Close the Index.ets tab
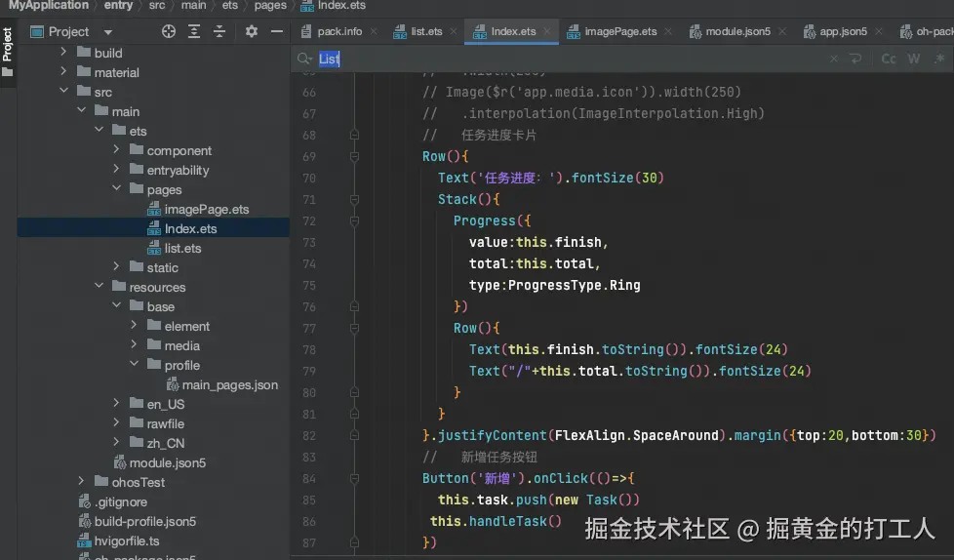Image resolution: width=954 pixels, height=560 pixels. [547, 31]
